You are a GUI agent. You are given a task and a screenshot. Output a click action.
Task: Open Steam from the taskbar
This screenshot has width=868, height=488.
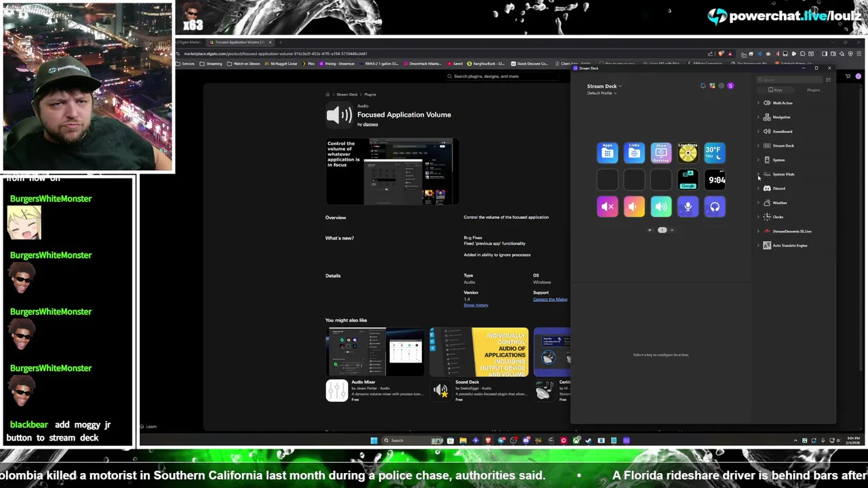(589, 441)
